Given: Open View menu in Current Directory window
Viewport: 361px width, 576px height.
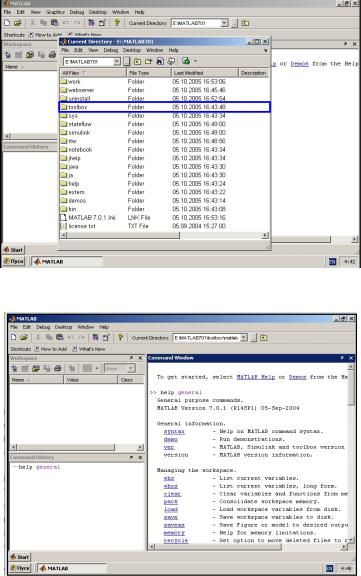Looking at the screenshot, I should pyautogui.click(x=93, y=50).
